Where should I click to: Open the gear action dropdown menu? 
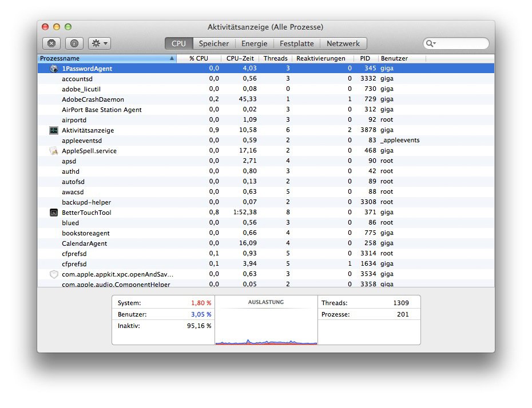click(x=100, y=43)
